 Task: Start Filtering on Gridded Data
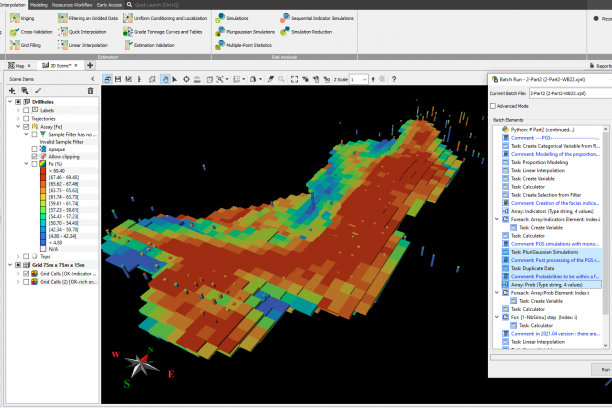pyautogui.click(x=88, y=18)
